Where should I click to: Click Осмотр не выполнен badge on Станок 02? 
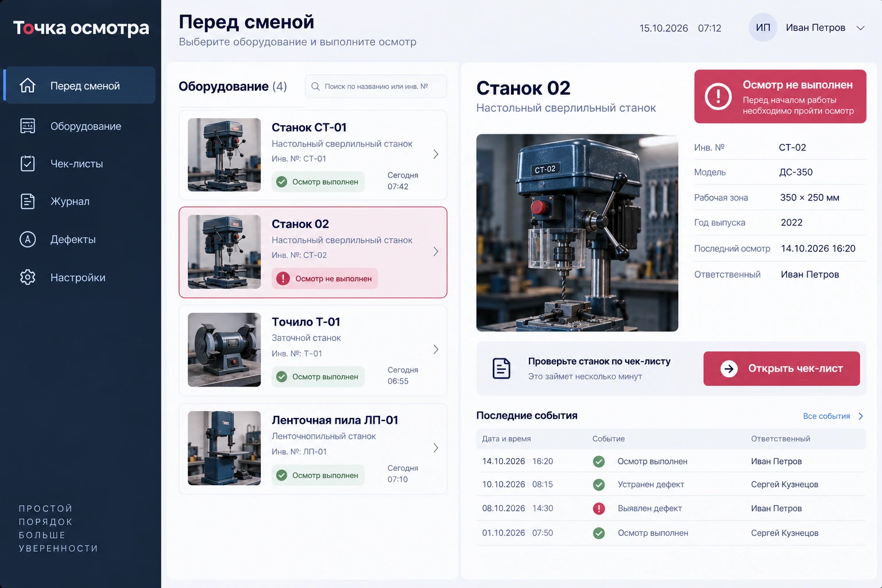click(x=324, y=278)
